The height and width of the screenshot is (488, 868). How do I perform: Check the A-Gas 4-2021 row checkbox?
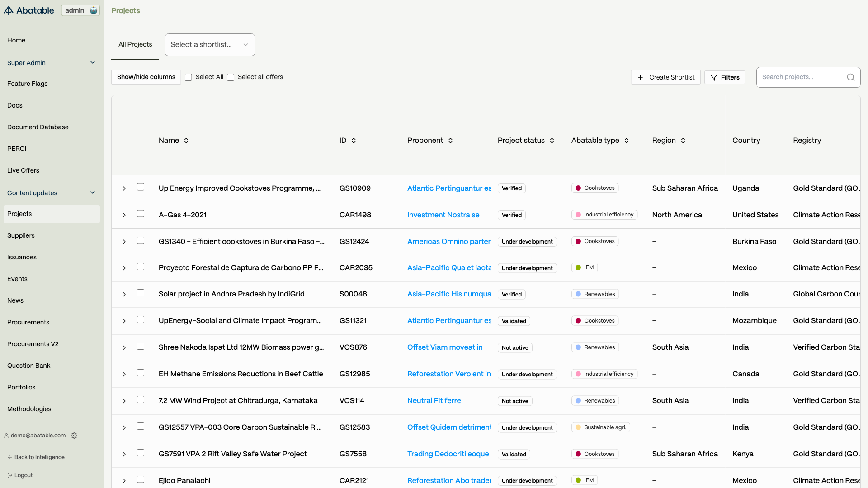pos(141,214)
